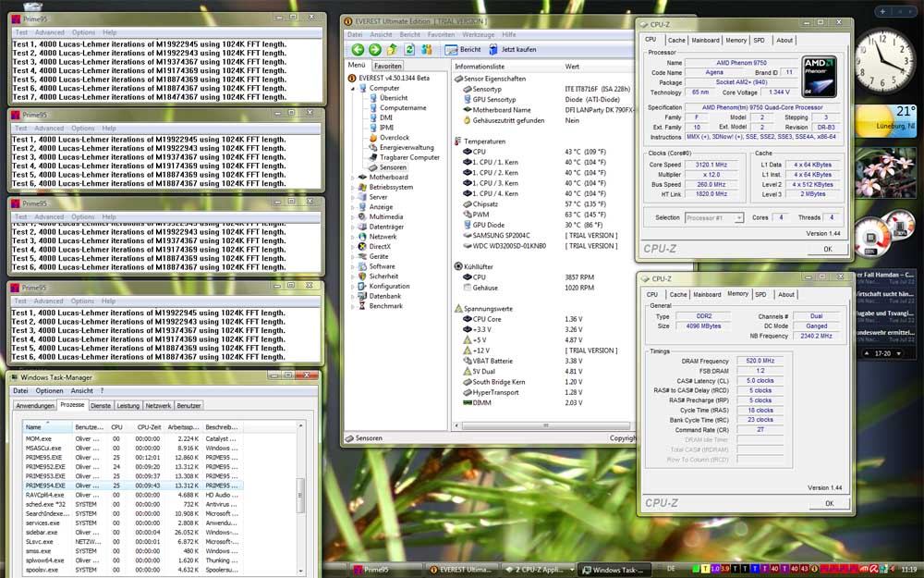Click the CPU Core 1.36 V voltage row

pyautogui.click(x=542, y=319)
